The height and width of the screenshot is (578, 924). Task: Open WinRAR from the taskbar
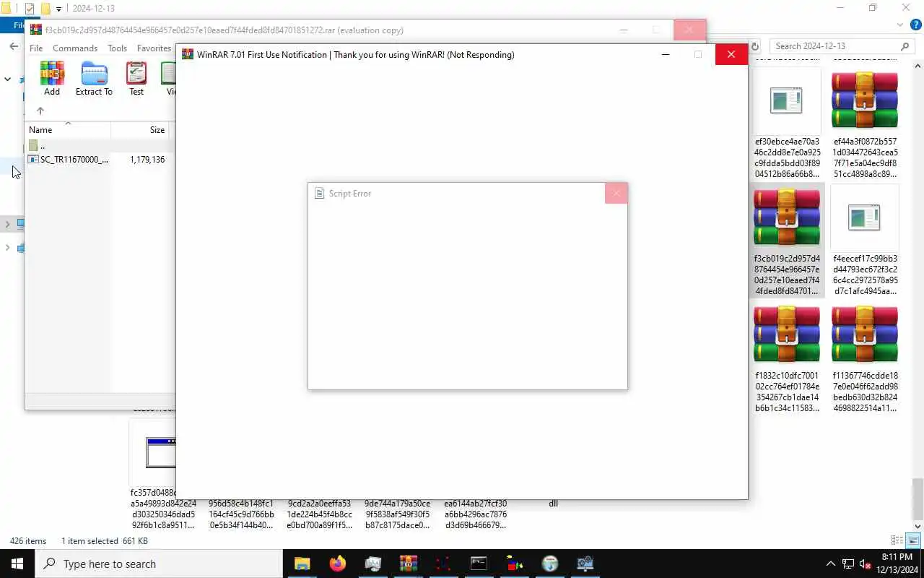coord(408,564)
